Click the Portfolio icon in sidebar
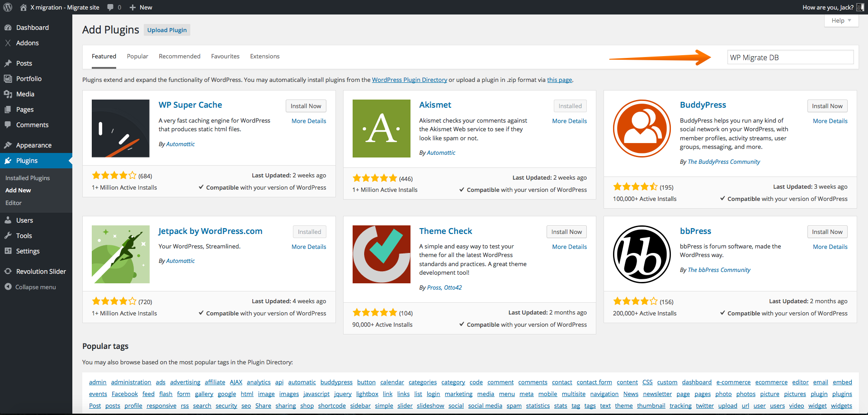 (8, 79)
